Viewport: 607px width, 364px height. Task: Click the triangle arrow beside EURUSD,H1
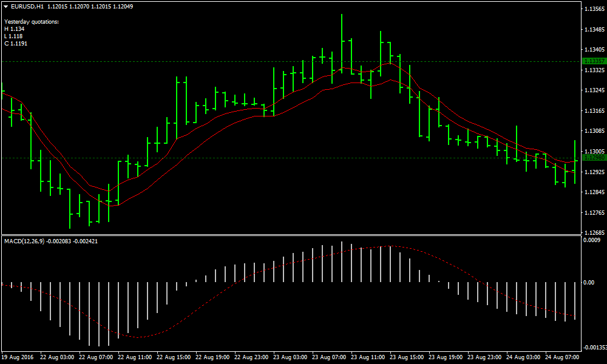tap(6, 6)
